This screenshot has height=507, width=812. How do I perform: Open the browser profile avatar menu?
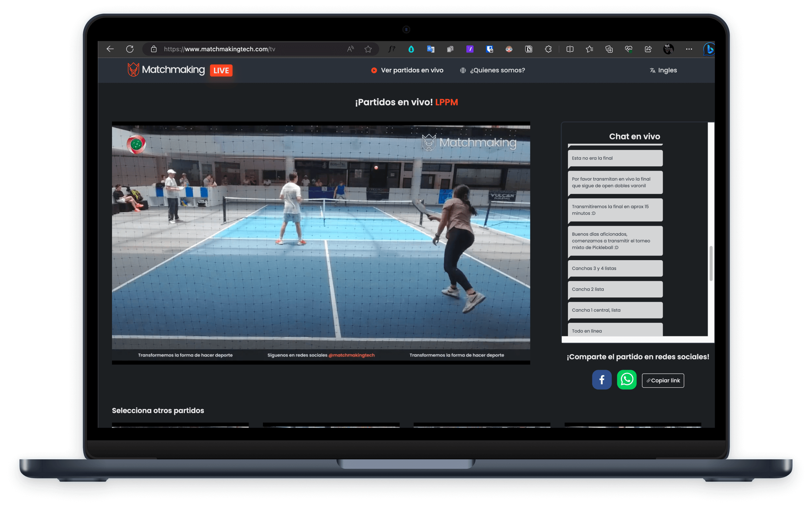(668, 49)
